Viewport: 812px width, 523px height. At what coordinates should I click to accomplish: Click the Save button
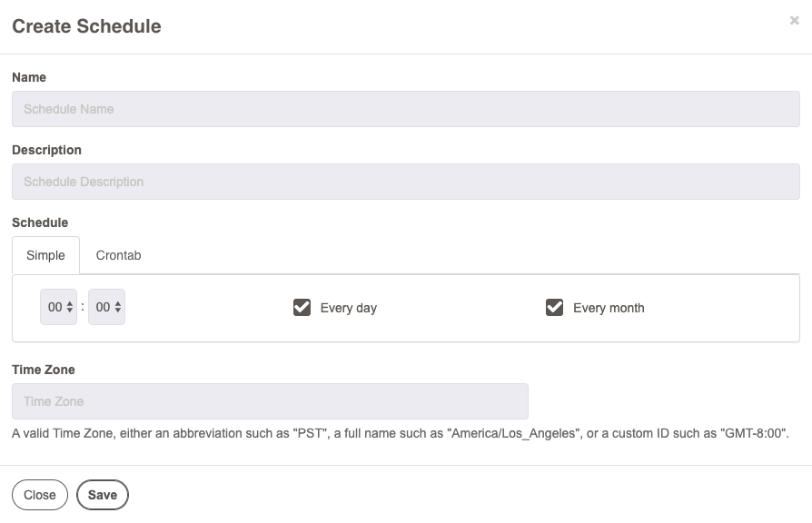(x=103, y=495)
